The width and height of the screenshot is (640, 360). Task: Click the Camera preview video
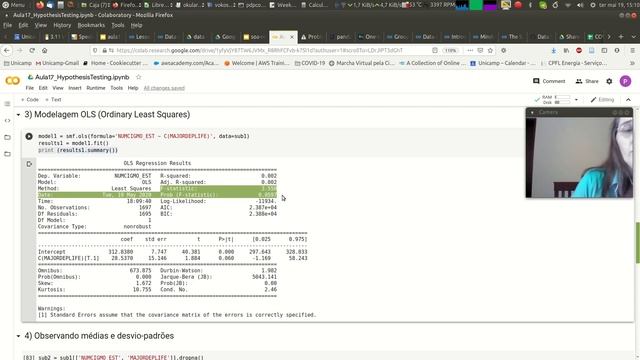tap(579, 158)
